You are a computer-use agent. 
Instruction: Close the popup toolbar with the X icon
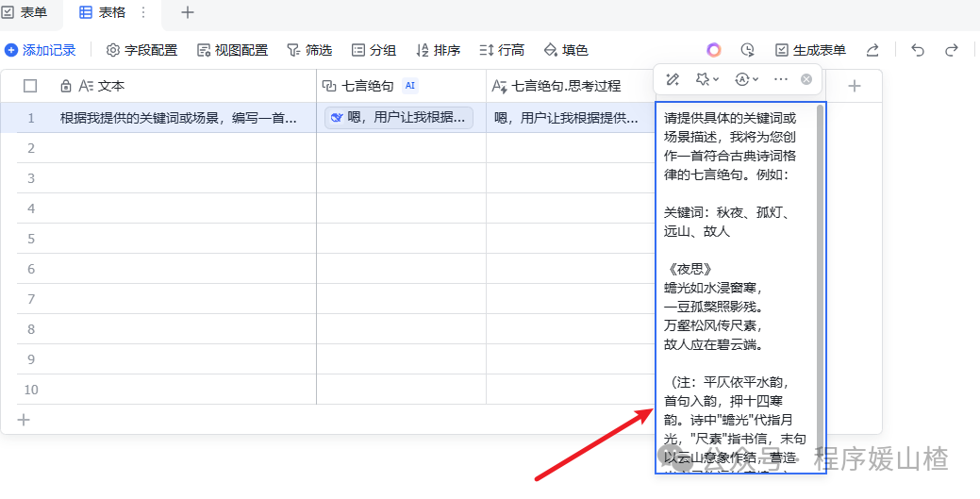[806, 79]
